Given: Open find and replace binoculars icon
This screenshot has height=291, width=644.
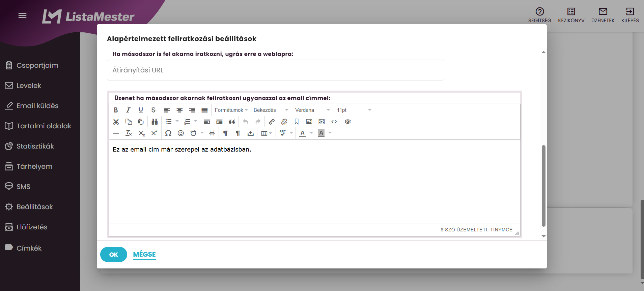Looking at the screenshot, I should tap(155, 122).
